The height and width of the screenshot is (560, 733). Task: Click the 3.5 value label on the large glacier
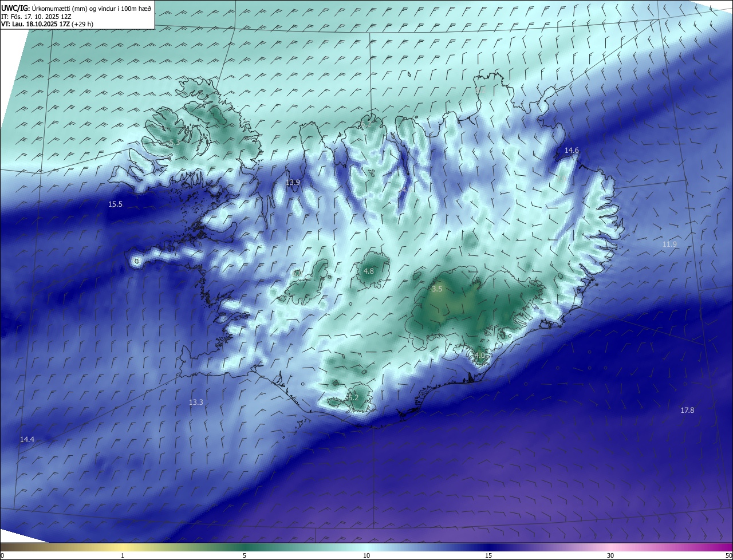(x=437, y=289)
